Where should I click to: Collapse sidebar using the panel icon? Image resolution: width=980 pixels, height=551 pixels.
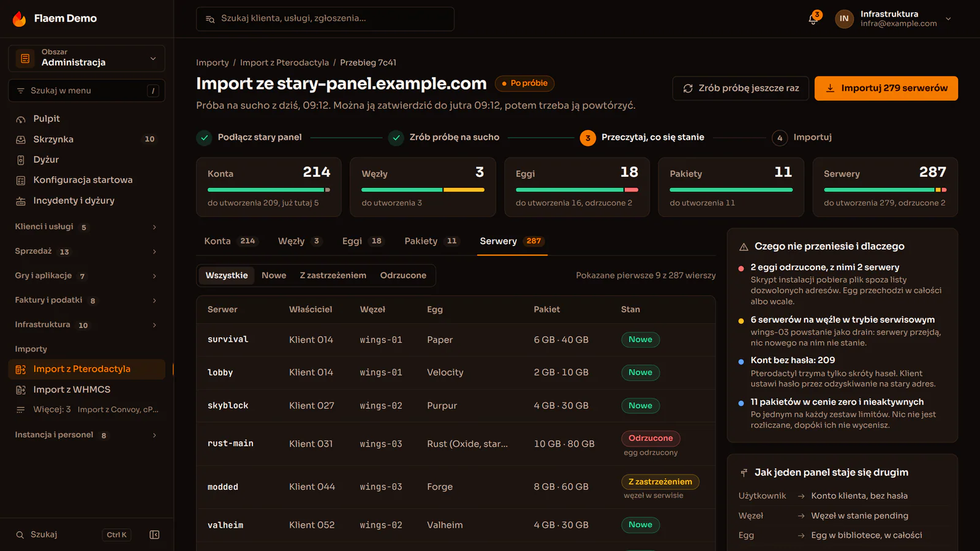coord(154,534)
